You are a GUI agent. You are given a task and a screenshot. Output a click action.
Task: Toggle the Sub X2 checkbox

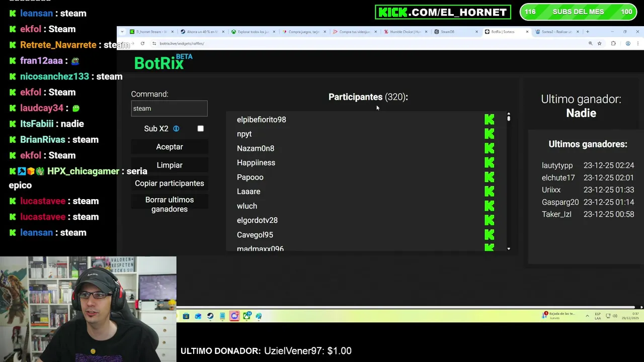(x=200, y=128)
